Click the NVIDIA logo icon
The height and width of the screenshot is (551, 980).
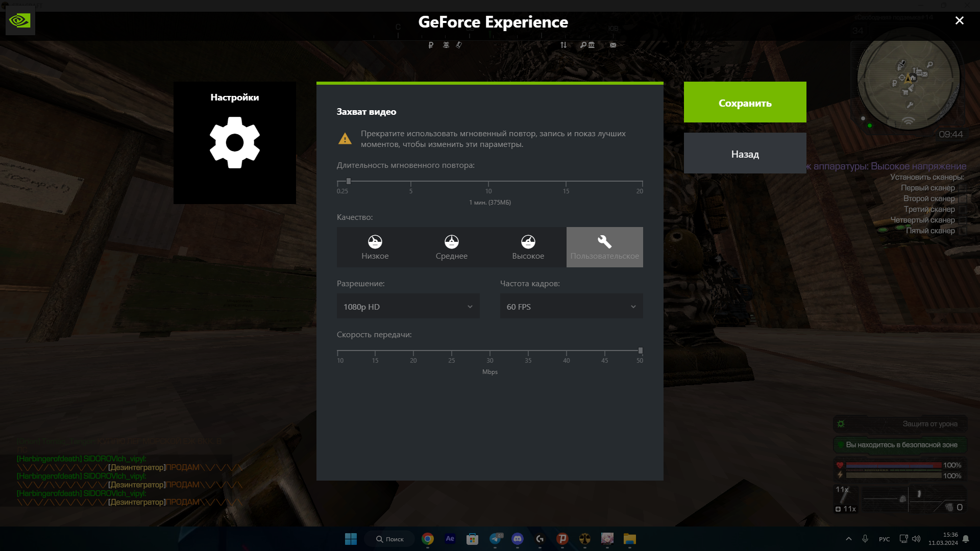[x=20, y=21]
